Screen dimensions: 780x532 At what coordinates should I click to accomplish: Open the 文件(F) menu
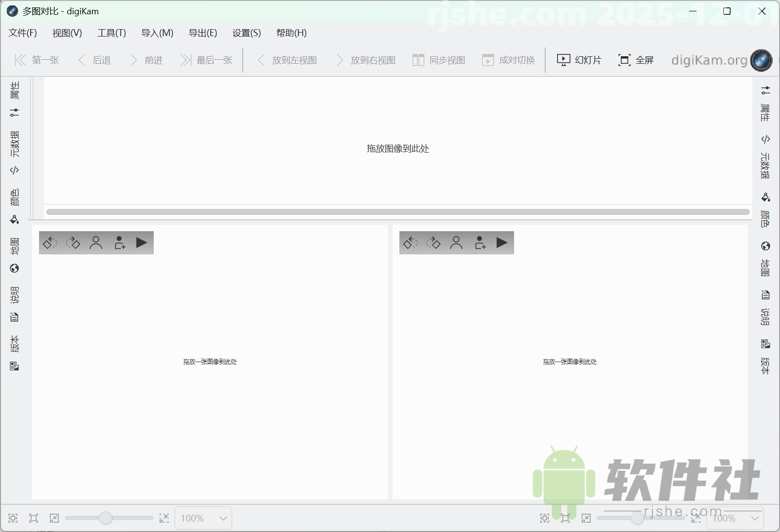point(23,33)
